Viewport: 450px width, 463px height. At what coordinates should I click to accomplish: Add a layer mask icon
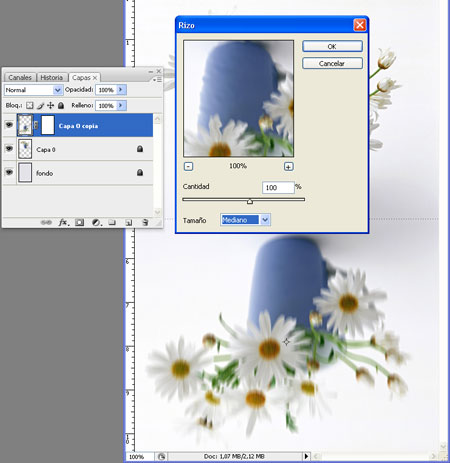(x=79, y=222)
